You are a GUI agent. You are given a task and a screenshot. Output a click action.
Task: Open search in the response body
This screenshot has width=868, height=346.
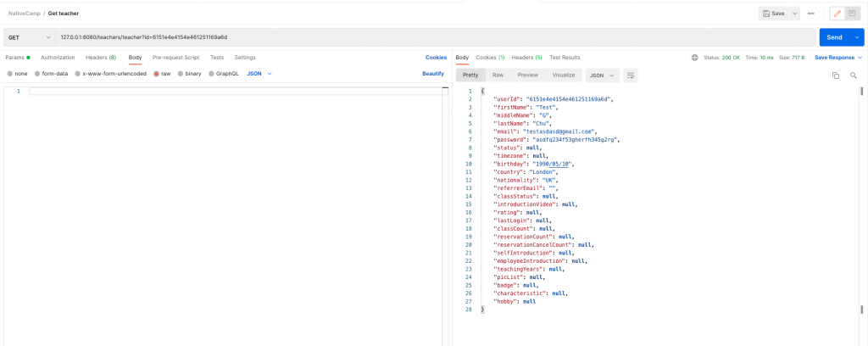pyautogui.click(x=853, y=75)
